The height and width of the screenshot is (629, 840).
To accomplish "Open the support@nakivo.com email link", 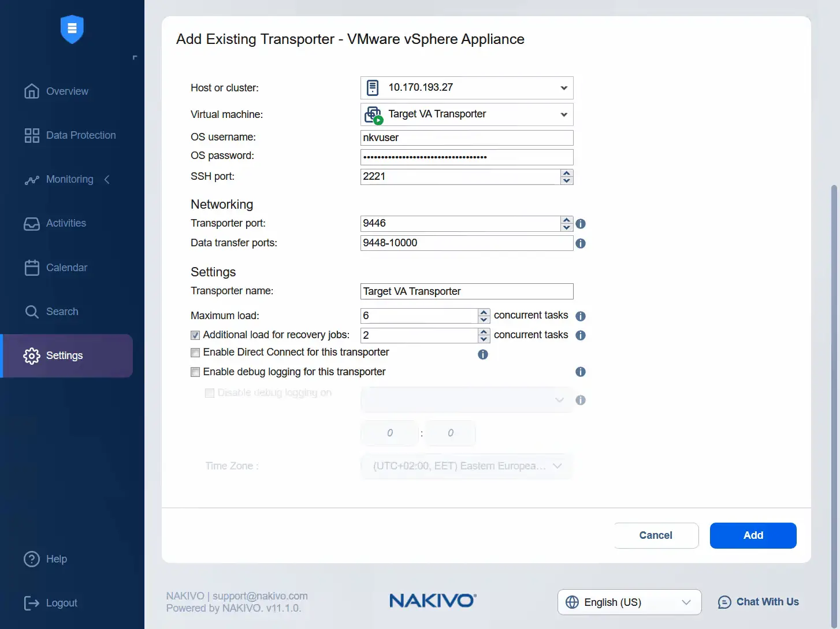I will [259, 595].
